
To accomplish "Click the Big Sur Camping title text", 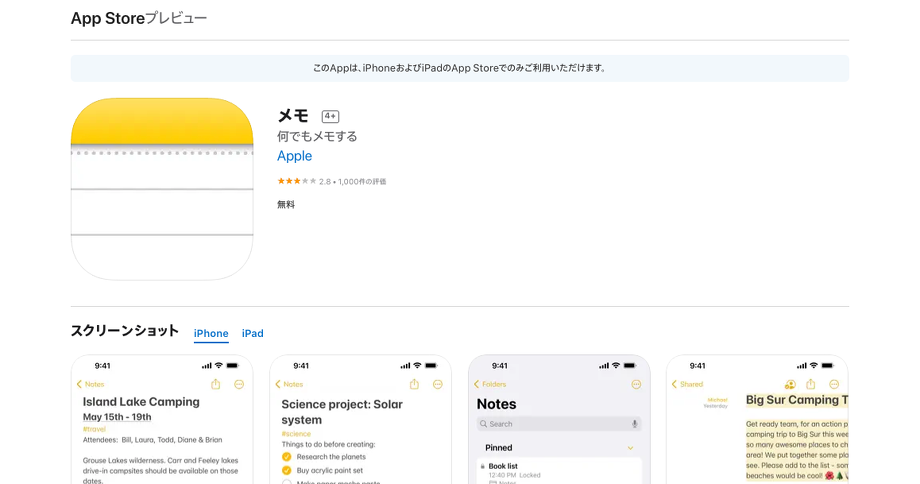I will (x=797, y=400).
